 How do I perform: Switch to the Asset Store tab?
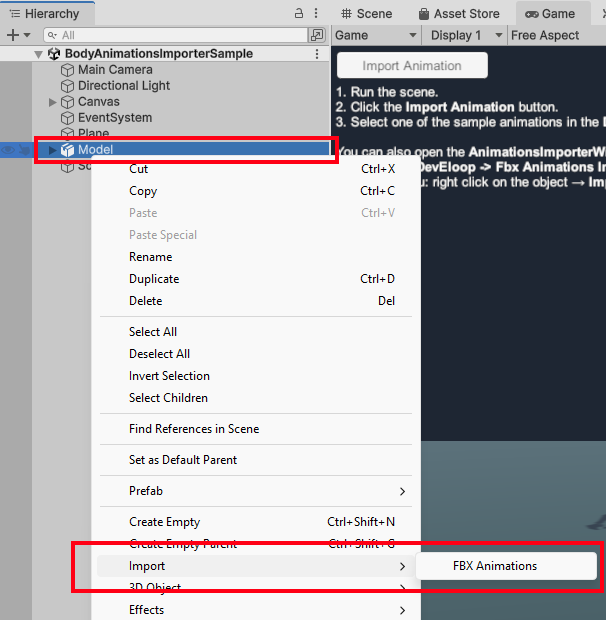[459, 14]
